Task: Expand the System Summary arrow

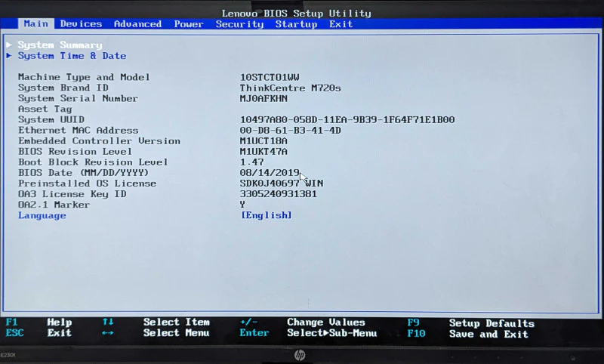Action: pos(9,45)
